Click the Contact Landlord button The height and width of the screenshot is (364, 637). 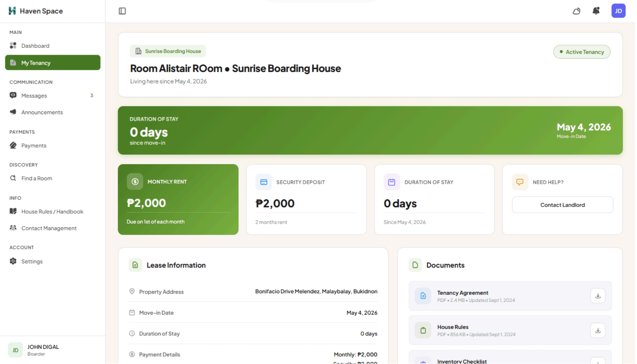(562, 205)
